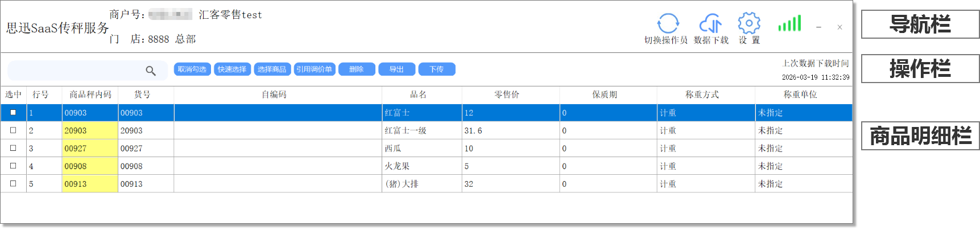Click the 零售价 column header

[x=506, y=95]
